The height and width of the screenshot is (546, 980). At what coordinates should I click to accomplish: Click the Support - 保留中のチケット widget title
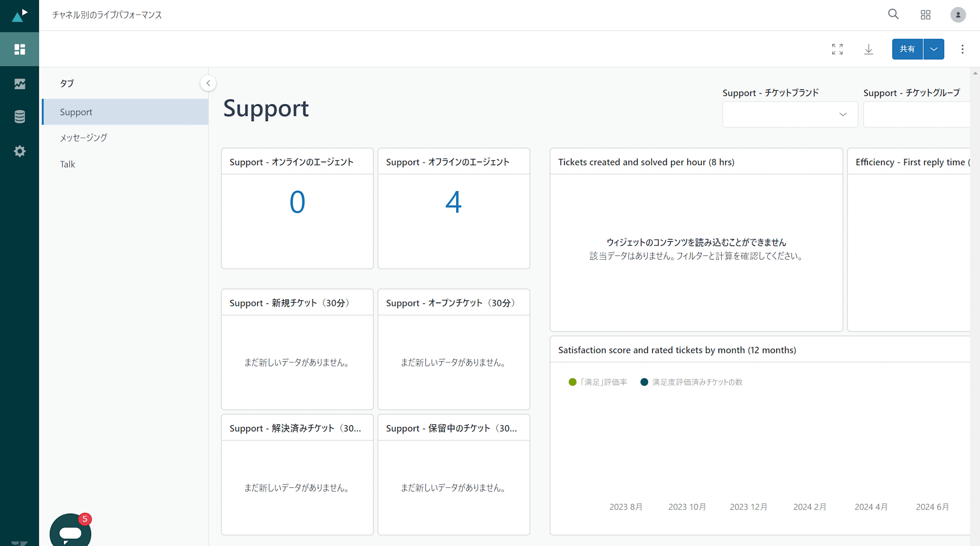coord(452,428)
